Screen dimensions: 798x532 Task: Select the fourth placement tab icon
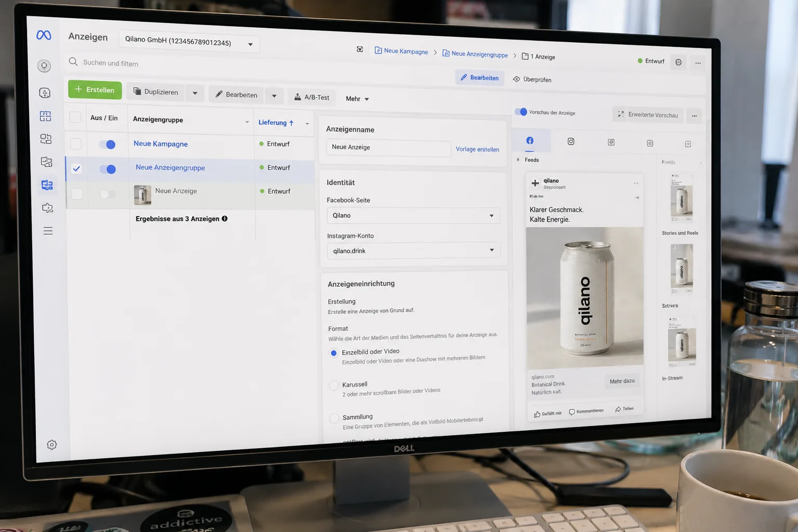click(x=650, y=143)
